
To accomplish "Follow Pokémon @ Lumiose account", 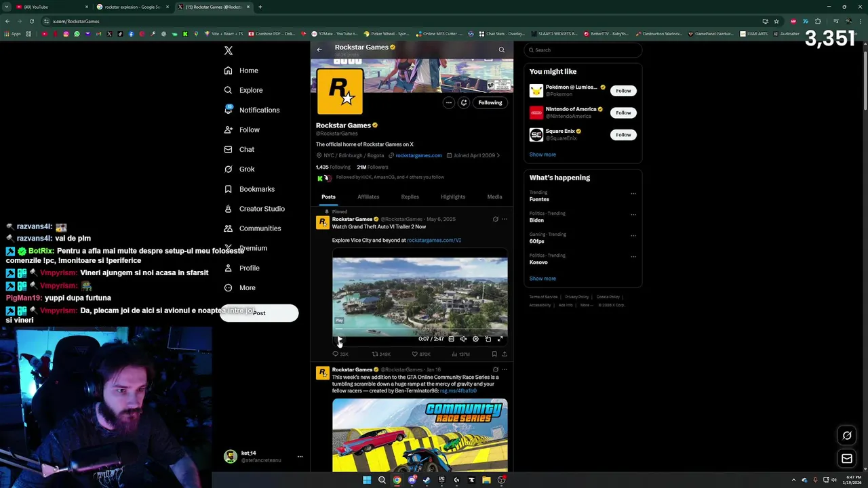I will [623, 91].
